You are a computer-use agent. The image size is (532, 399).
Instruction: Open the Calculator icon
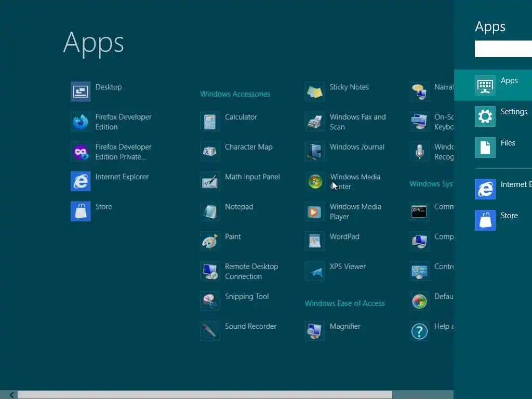click(210, 122)
